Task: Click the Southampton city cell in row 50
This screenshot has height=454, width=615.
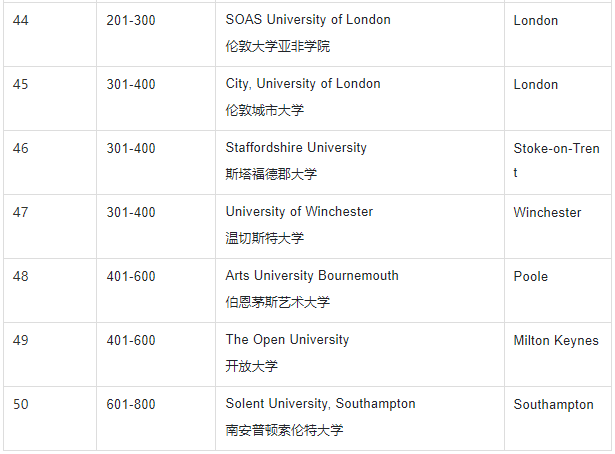Action: click(x=553, y=404)
